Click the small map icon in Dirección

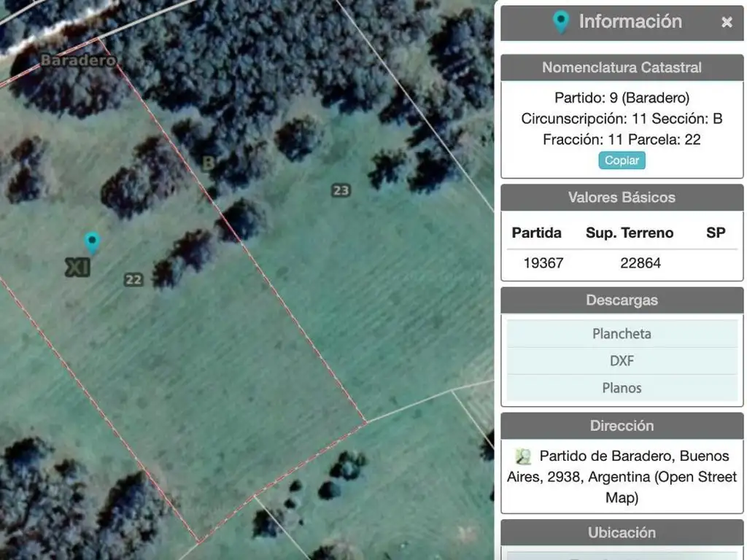click(x=523, y=457)
